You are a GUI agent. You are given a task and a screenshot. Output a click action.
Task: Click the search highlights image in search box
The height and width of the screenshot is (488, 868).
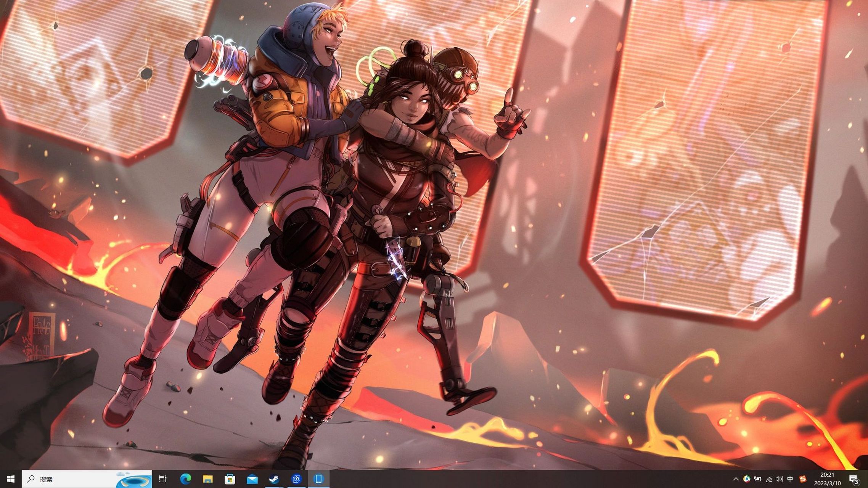pyautogui.click(x=134, y=479)
